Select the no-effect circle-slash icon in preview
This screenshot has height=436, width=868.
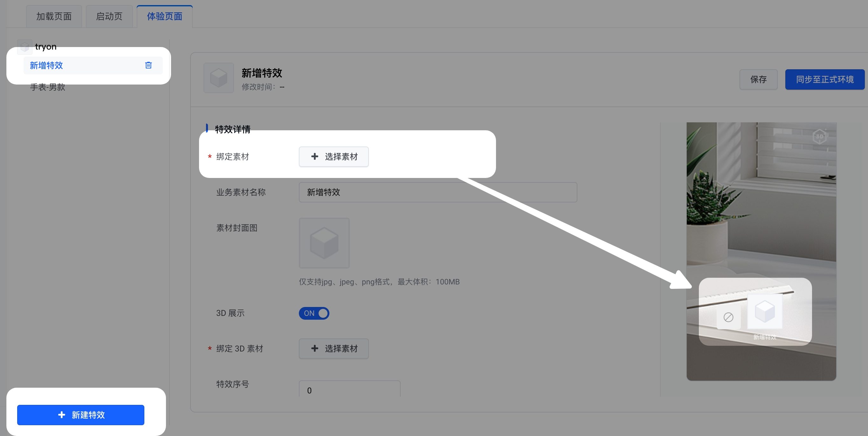click(x=728, y=317)
